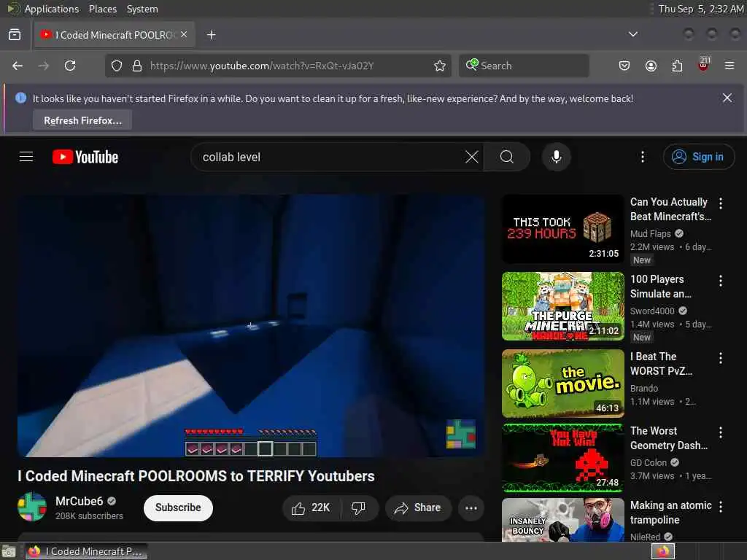Open the tracking protection shield
The width and height of the screenshot is (747, 560).
click(x=117, y=66)
